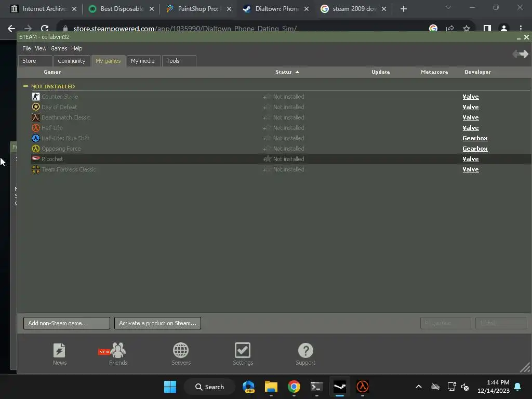The image size is (532, 399).
Task: Switch to the Store tab
Action: pos(35,61)
